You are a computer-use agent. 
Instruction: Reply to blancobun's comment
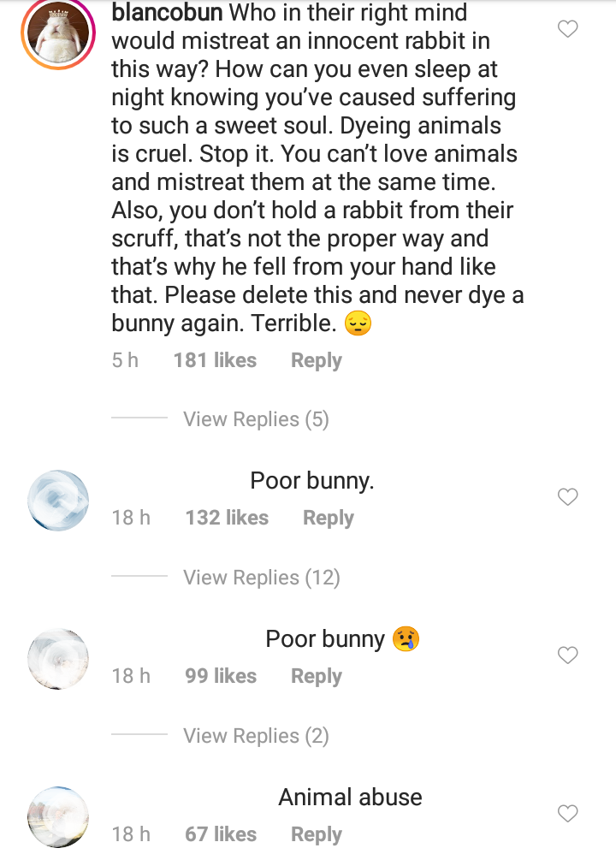pos(316,361)
